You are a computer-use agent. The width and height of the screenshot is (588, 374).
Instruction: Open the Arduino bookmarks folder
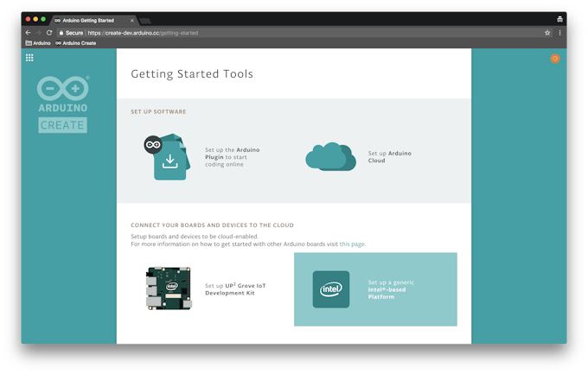[x=38, y=43]
